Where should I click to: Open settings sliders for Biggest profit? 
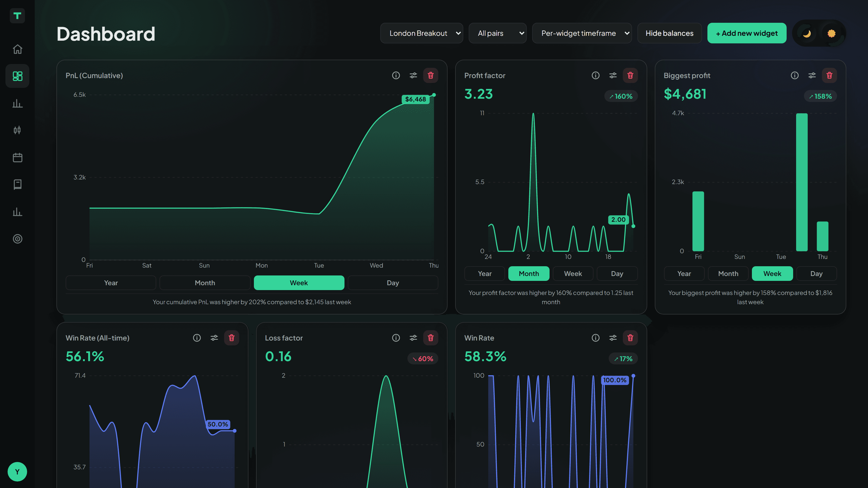812,75
